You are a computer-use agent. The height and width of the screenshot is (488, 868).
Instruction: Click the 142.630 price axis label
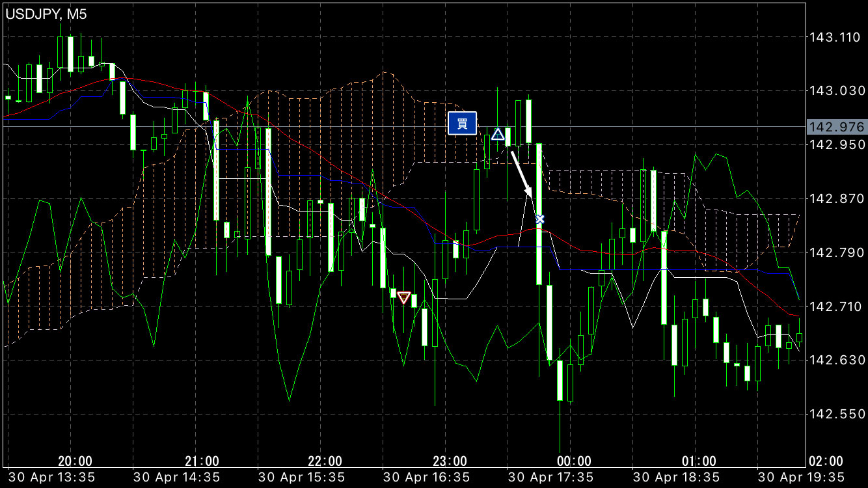[x=835, y=360]
